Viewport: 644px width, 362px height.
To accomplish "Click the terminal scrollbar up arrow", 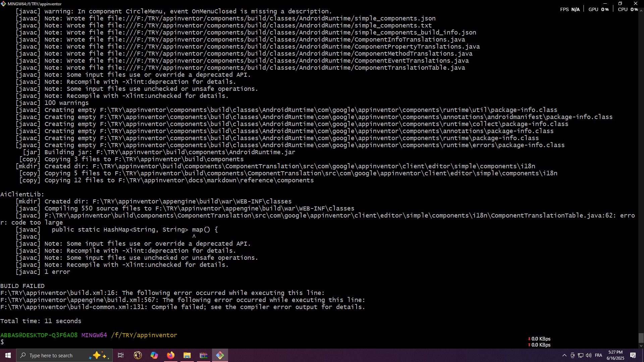I will click(x=641, y=10).
